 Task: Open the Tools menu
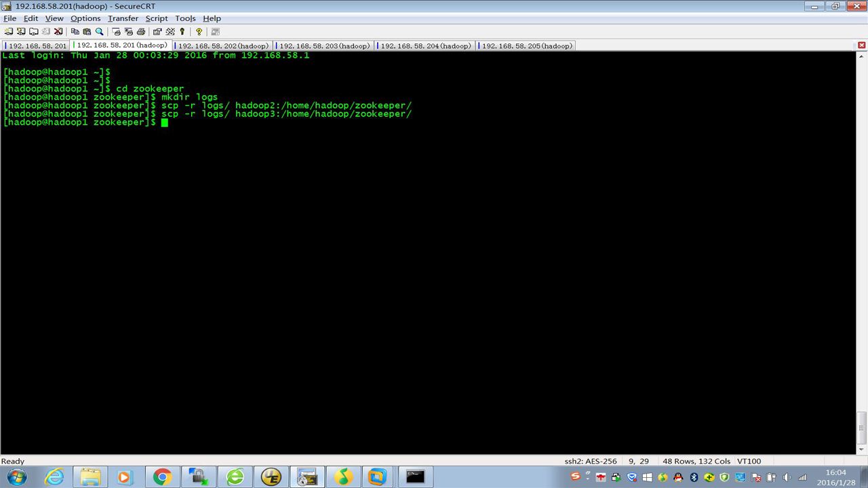point(185,18)
